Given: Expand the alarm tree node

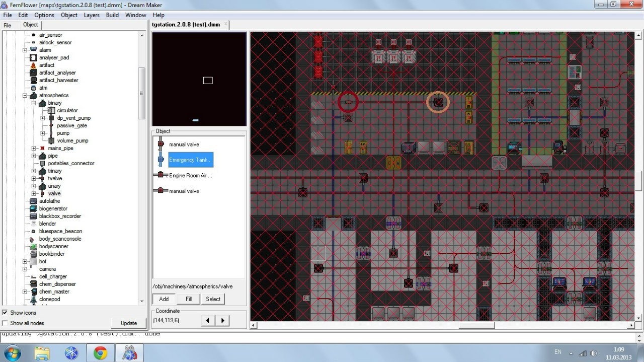Looking at the screenshot, I should tap(25, 50).
